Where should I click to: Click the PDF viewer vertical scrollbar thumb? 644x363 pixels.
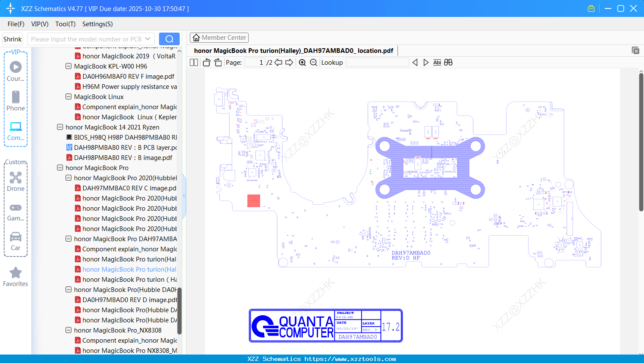[x=641, y=142]
